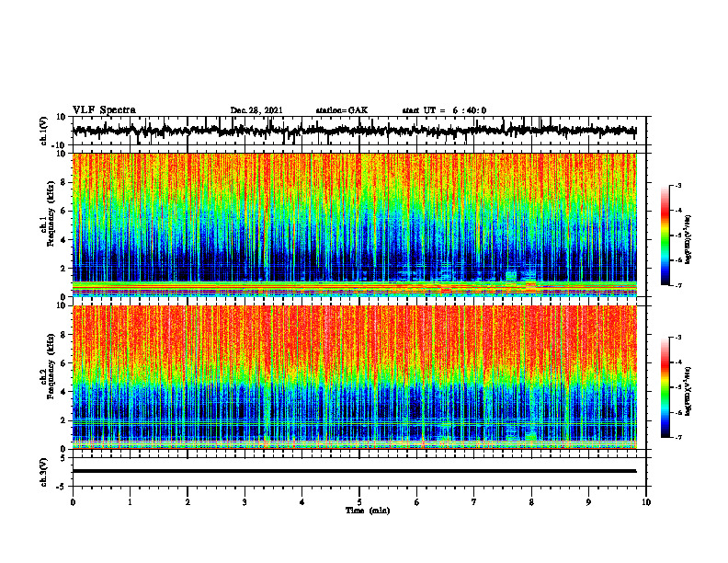The width and height of the screenshot is (728, 563).
Task: Click the ch.1 voltage waveform trace
Action: tap(354, 131)
